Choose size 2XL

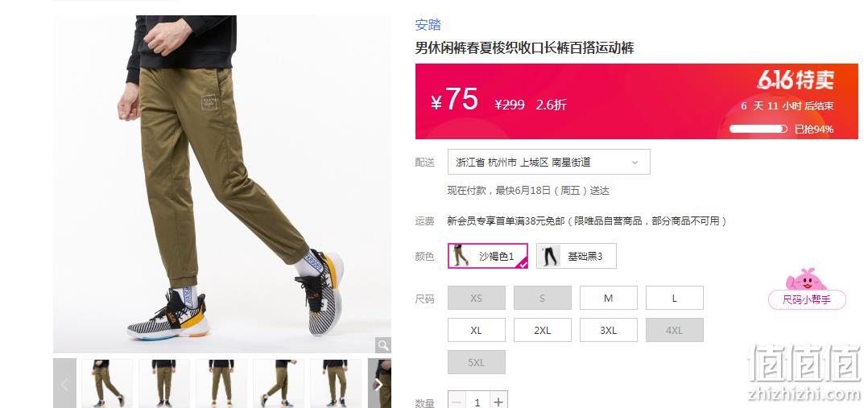point(543,330)
